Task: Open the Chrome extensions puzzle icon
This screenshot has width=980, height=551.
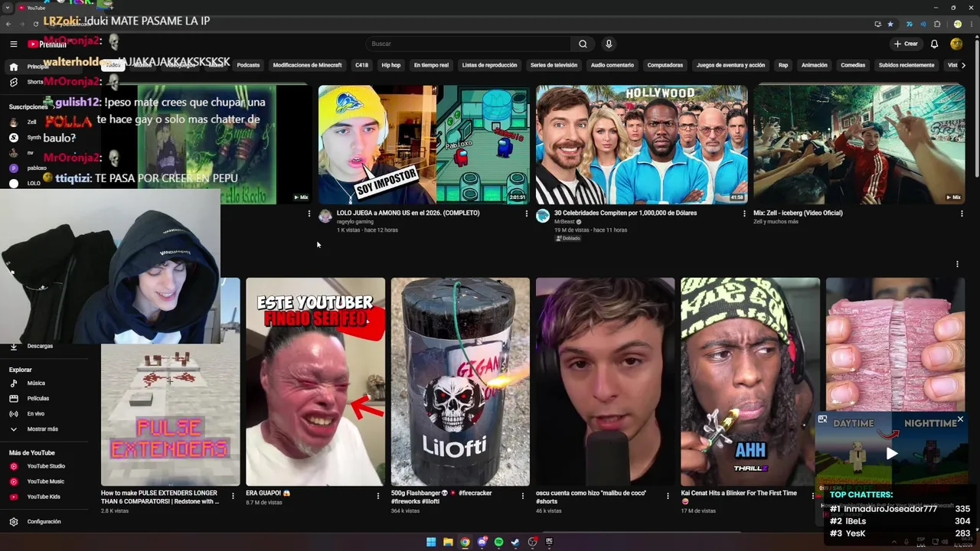Action: click(x=937, y=24)
